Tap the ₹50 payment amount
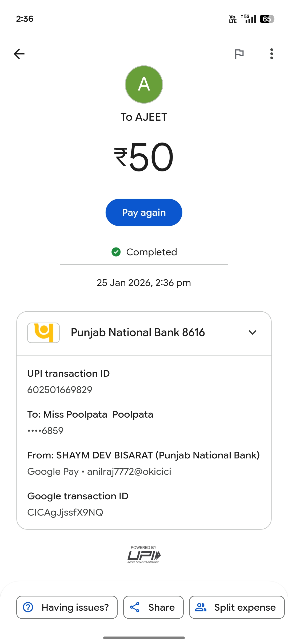The height and width of the screenshot is (644, 288). (x=144, y=157)
